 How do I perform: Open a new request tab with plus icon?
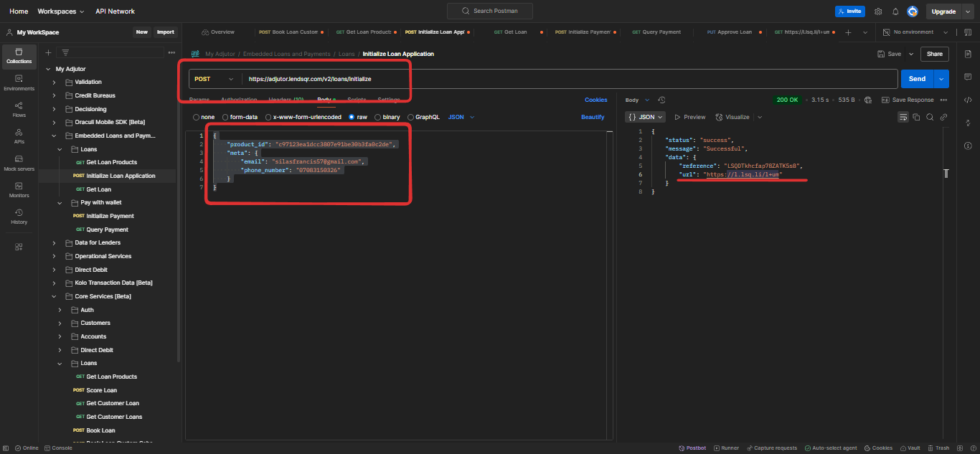[848, 32]
